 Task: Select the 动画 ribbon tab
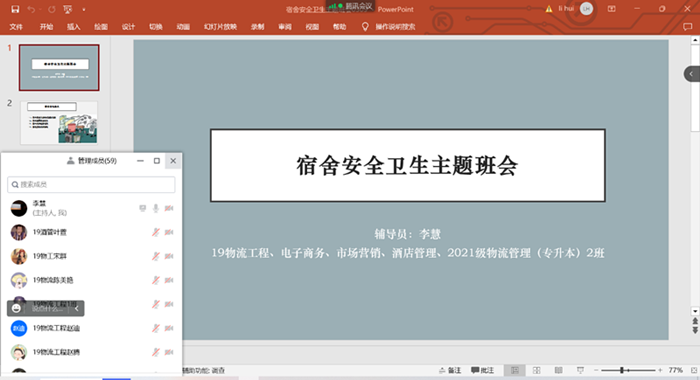tap(183, 27)
